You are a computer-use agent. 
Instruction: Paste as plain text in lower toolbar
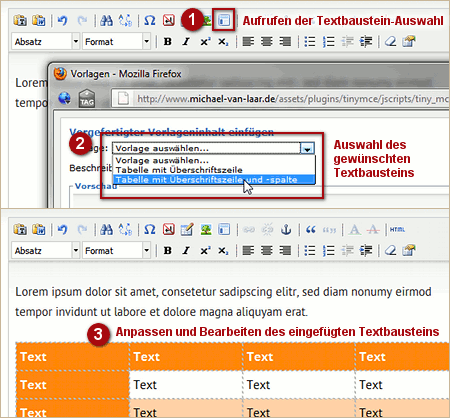20,229
